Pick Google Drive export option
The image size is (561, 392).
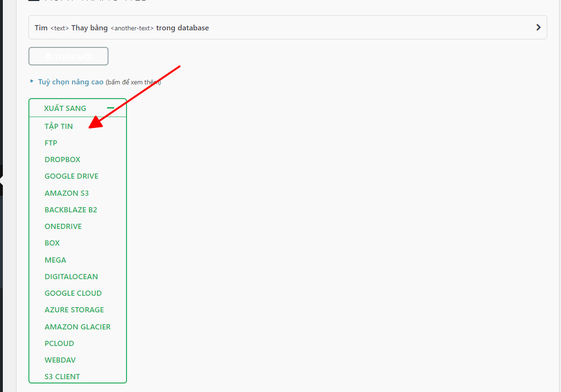tap(71, 176)
